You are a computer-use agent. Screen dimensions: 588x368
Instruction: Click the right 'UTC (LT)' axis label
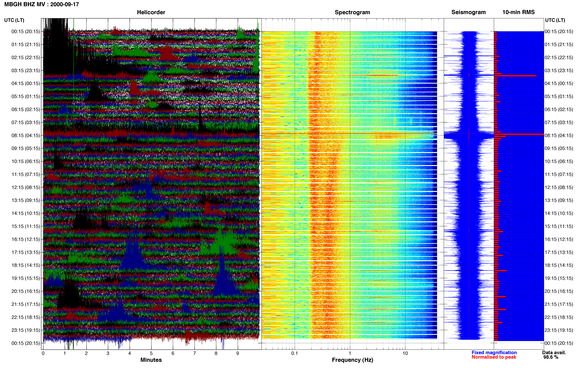(555, 20)
